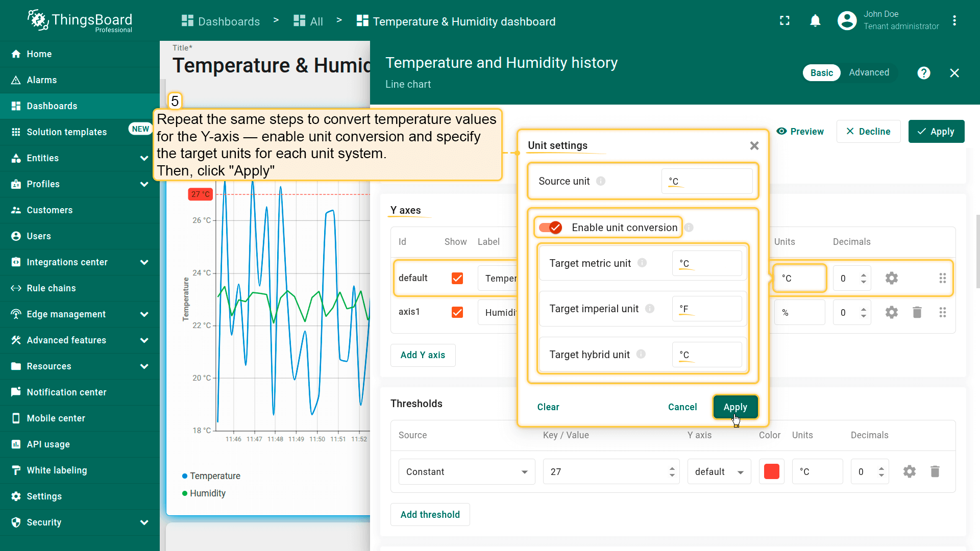Uncheck the Show checkbox for default axis
Image resolution: width=980 pixels, height=551 pixels.
tap(457, 278)
